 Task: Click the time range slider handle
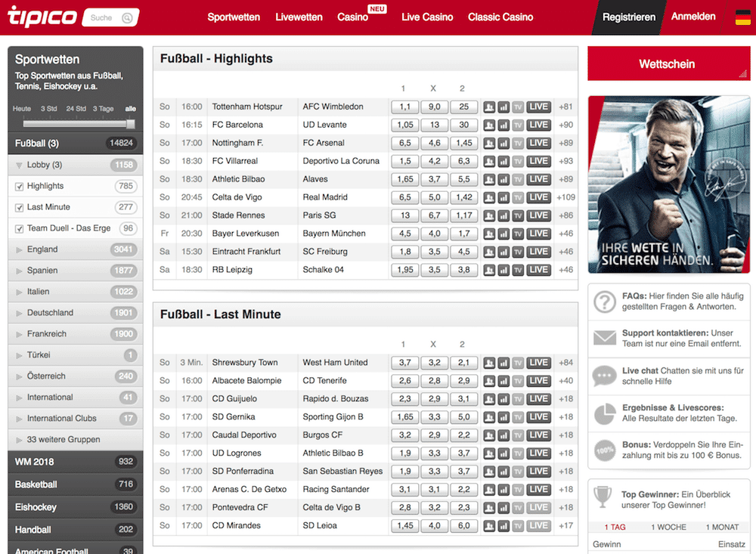[130, 124]
